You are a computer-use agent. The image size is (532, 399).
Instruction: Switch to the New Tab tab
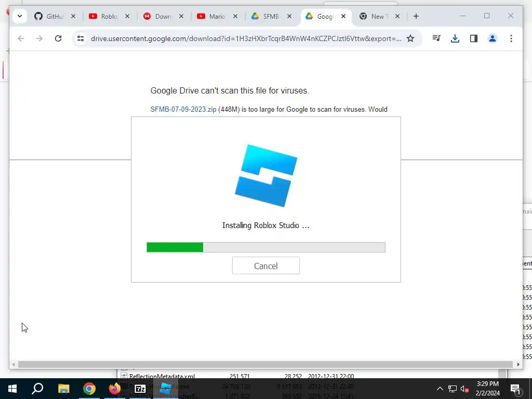pos(374,16)
